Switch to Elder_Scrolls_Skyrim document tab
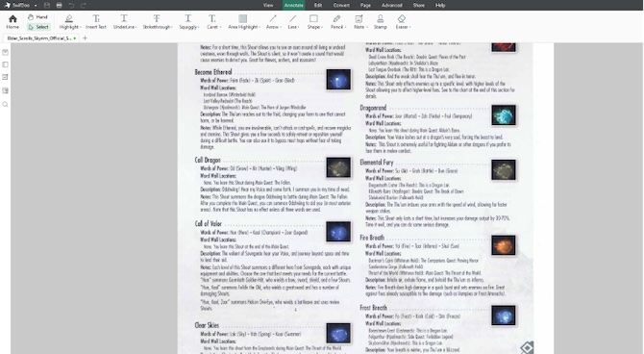Image resolution: width=644 pixels, height=354 pixels. 39,38
